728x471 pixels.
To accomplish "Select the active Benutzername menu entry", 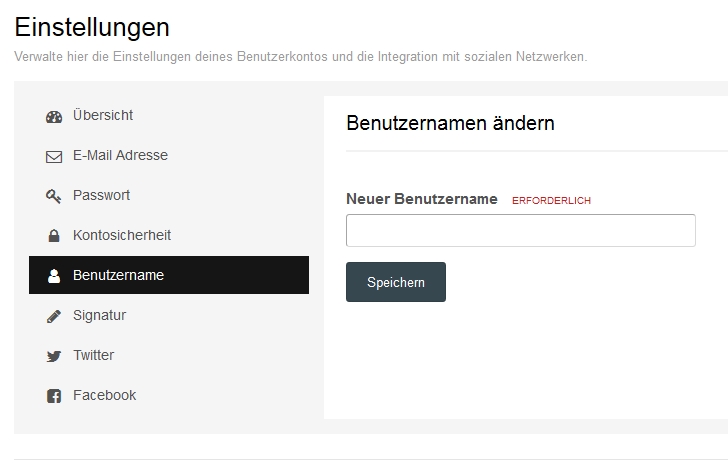I will coord(118,275).
